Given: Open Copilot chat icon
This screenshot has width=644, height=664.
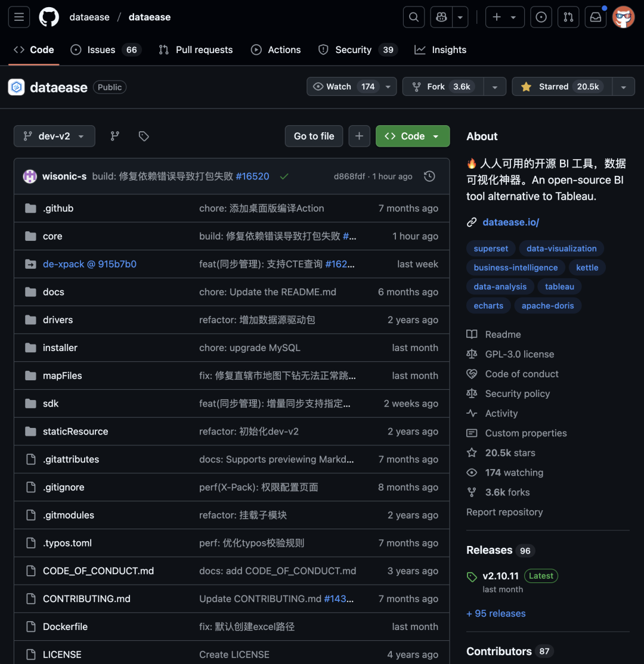Looking at the screenshot, I should tap(441, 17).
